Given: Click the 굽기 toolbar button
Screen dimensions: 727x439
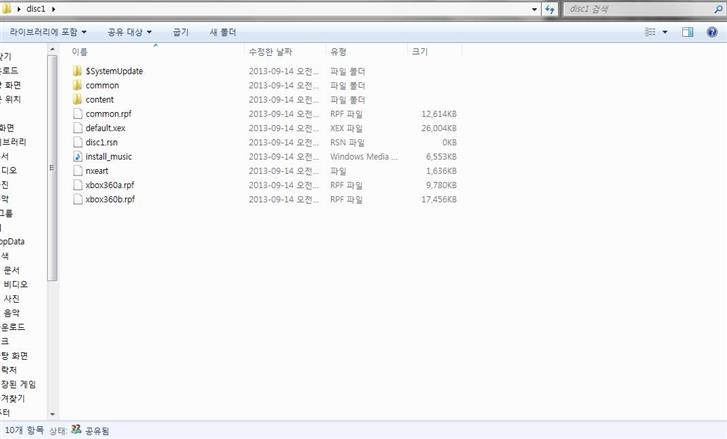Looking at the screenshot, I should pyautogui.click(x=180, y=32).
